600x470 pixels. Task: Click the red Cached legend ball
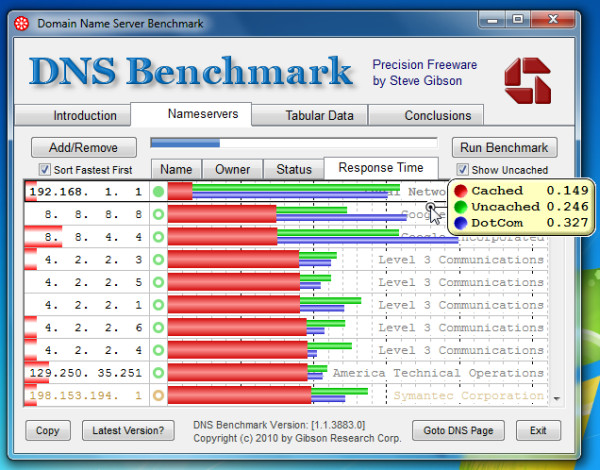pos(461,191)
